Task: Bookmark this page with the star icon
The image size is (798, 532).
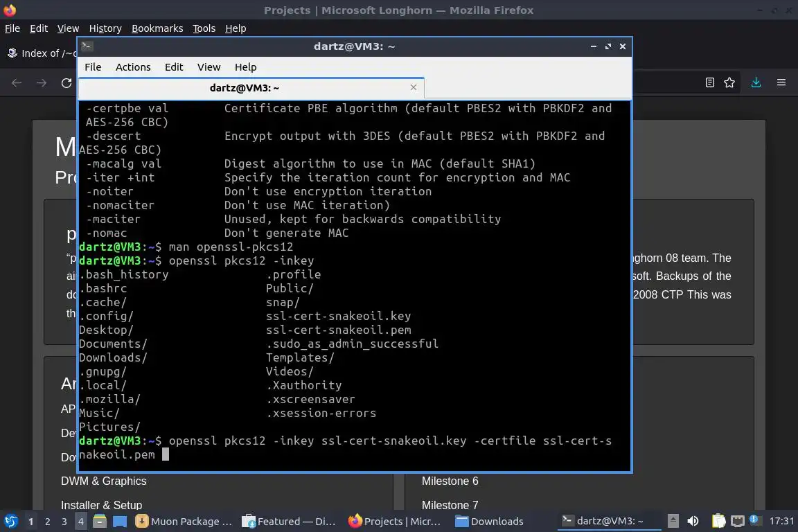Action: [729, 82]
